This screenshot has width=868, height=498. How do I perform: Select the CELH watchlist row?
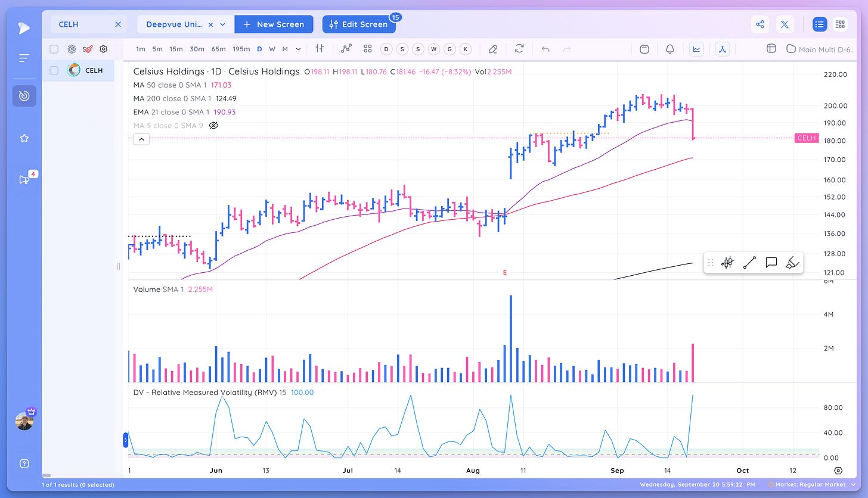click(78, 70)
